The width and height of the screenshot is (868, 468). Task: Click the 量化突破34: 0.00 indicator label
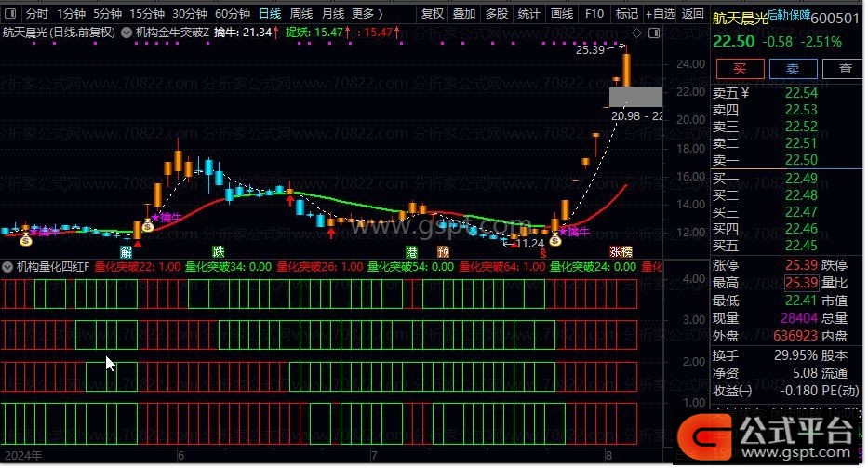[x=228, y=267]
